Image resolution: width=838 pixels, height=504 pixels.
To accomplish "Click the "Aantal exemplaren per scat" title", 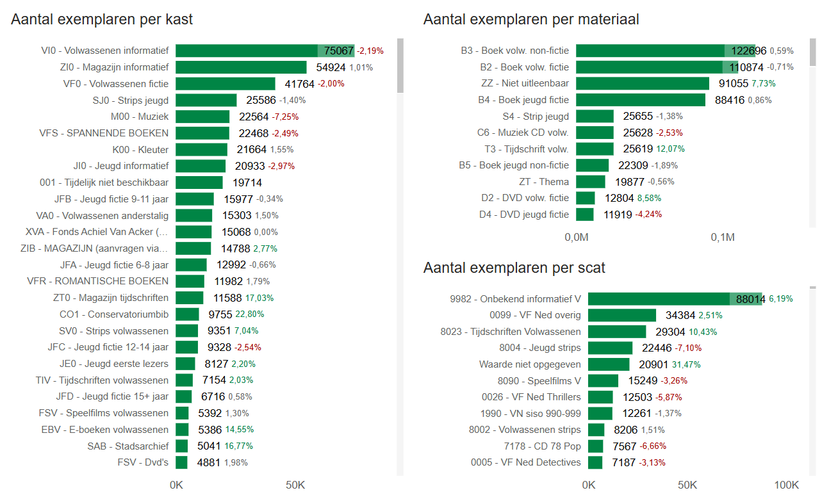I will 514,268.
